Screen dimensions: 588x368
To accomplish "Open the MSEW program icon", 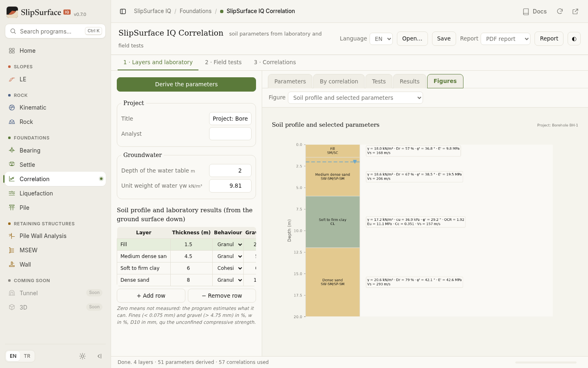I will click(12, 250).
